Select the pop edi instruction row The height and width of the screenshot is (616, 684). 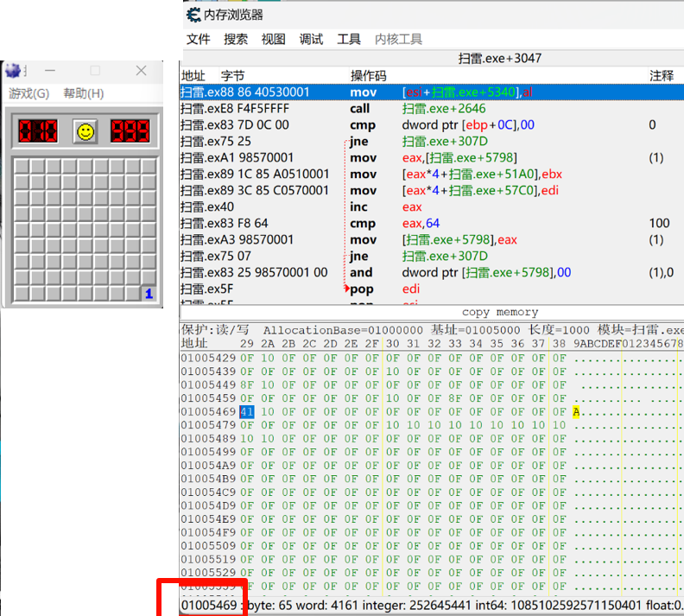pos(432,289)
